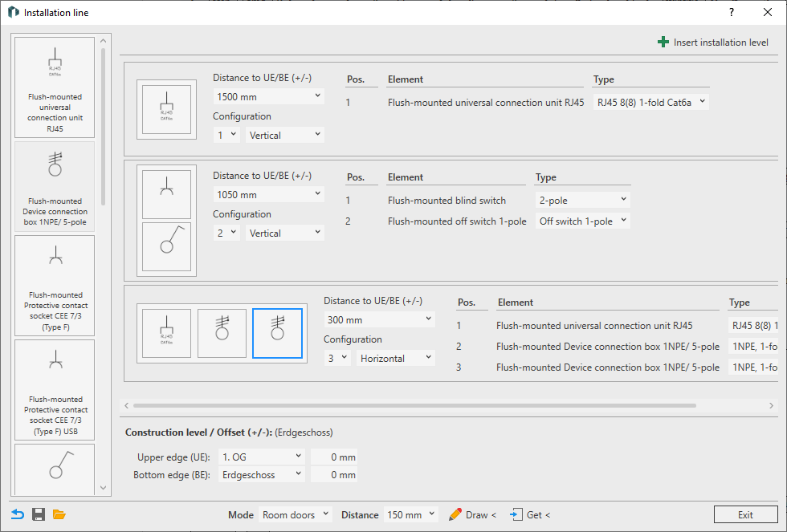The image size is (787, 532).
Task: Click the blue undo arrow icon
Action: pyautogui.click(x=18, y=514)
